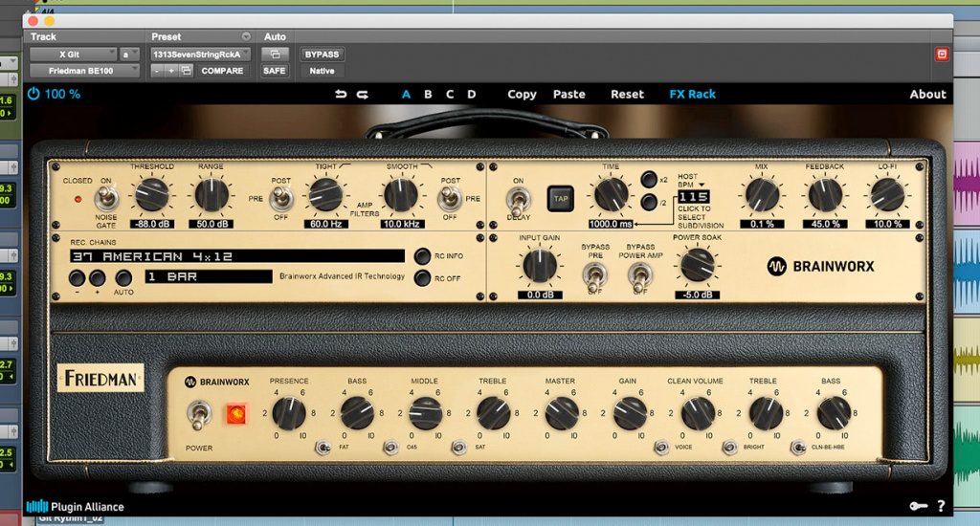Toggle the Delay ON switch
This screenshot has height=526, width=980.
tap(518, 200)
